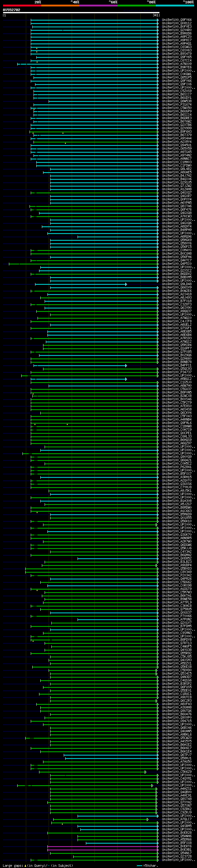Open hit UniRef100_Q2V4R0
Image resolution: width=197 pixels, height=868 pixels.
(176, 30)
